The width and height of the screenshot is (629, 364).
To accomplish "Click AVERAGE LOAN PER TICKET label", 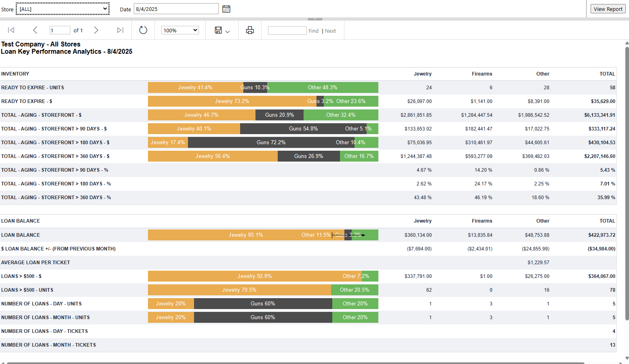I will (36, 263).
